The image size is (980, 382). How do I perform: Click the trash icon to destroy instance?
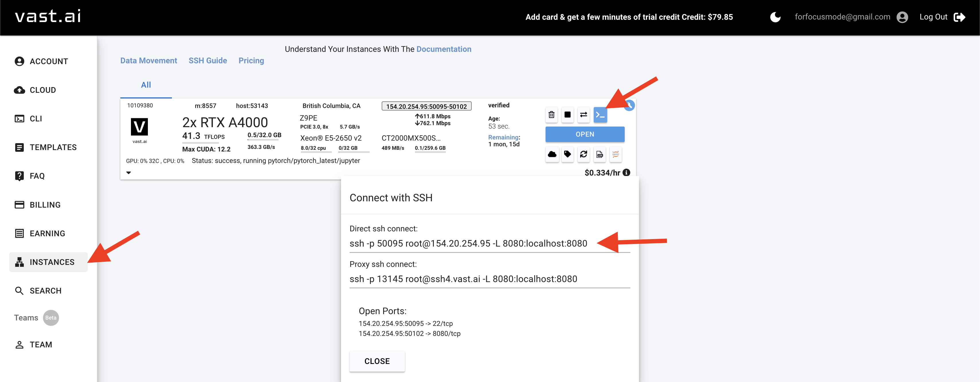[x=551, y=115]
